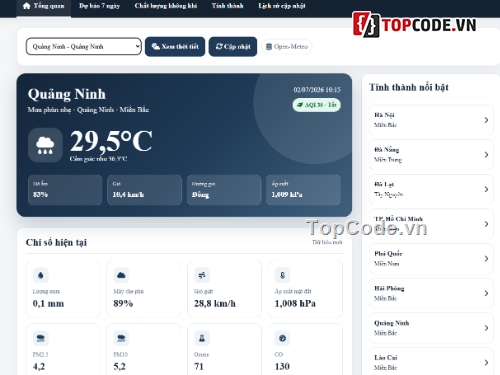Expand the Quảng Ninh list row chevron

(486, 328)
